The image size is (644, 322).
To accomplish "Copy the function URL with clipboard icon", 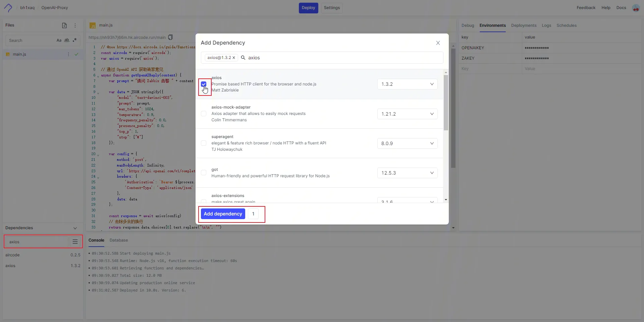I will pyautogui.click(x=170, y=37).
